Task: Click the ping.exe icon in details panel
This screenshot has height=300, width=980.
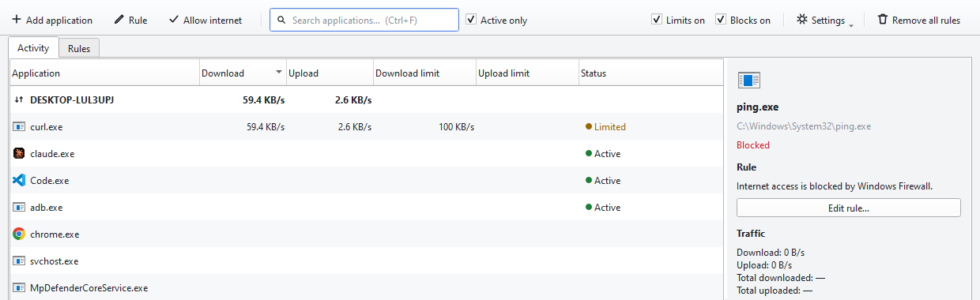Action: pyautogui.click(x=748, y=80)
